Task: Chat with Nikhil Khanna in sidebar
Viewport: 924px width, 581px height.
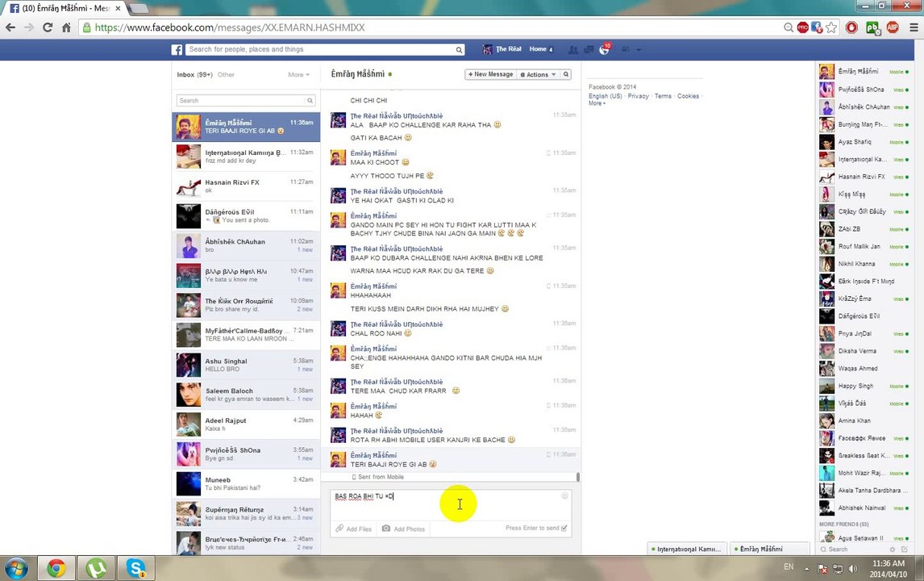Action: coord(864,264)
